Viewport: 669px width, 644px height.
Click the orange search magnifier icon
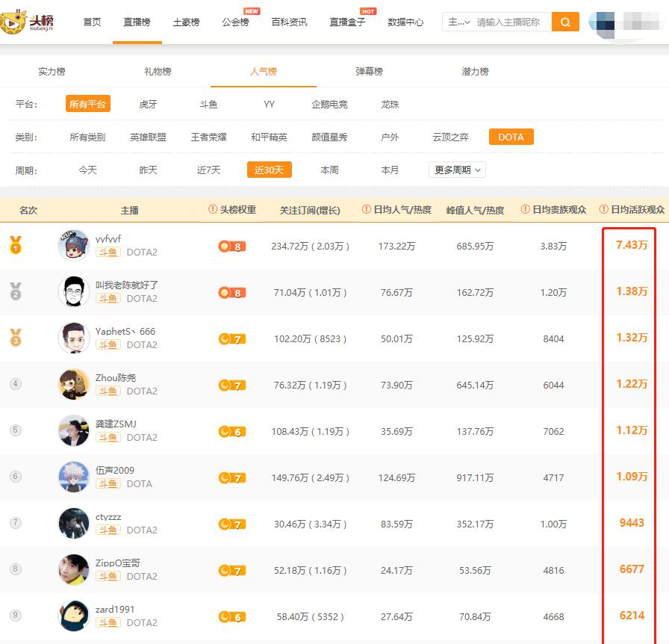(565, 22)
